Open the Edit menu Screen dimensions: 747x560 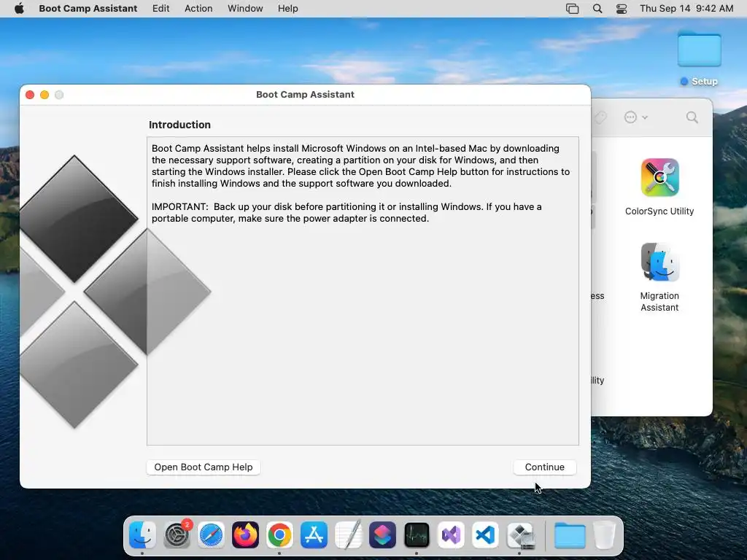click(160, 9)
